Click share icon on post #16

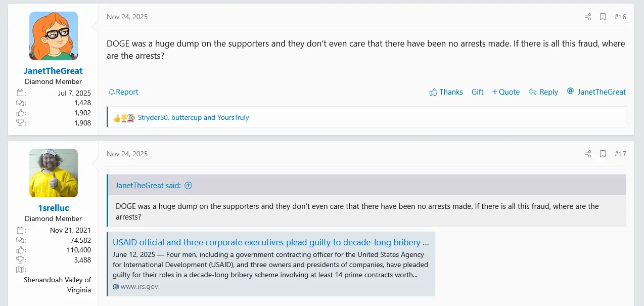588,17
